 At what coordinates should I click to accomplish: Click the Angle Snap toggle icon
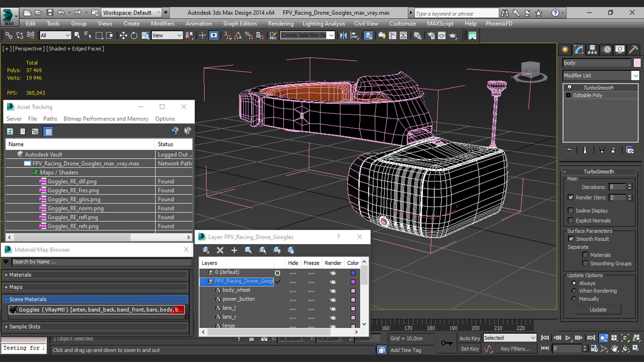[238, 36]
